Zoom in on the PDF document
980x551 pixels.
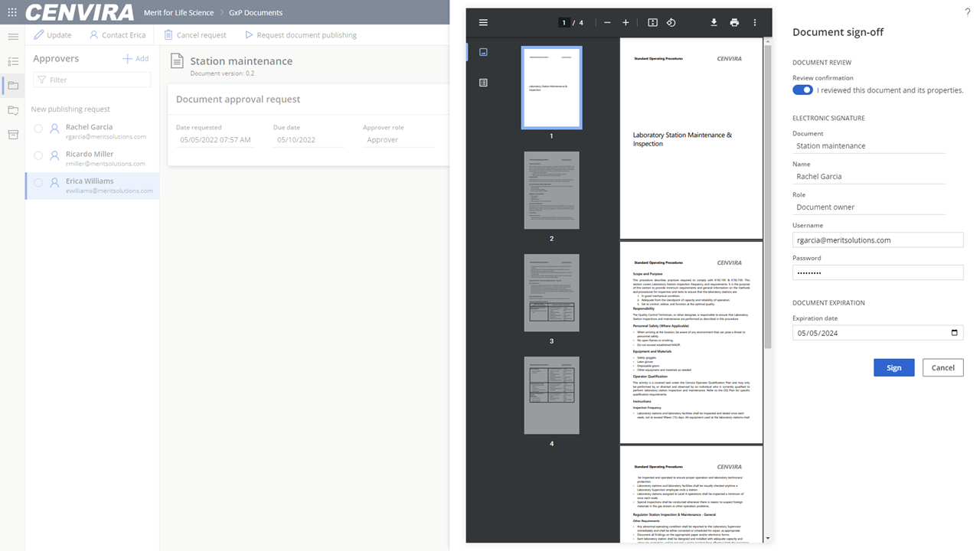[x=626, y=23]
